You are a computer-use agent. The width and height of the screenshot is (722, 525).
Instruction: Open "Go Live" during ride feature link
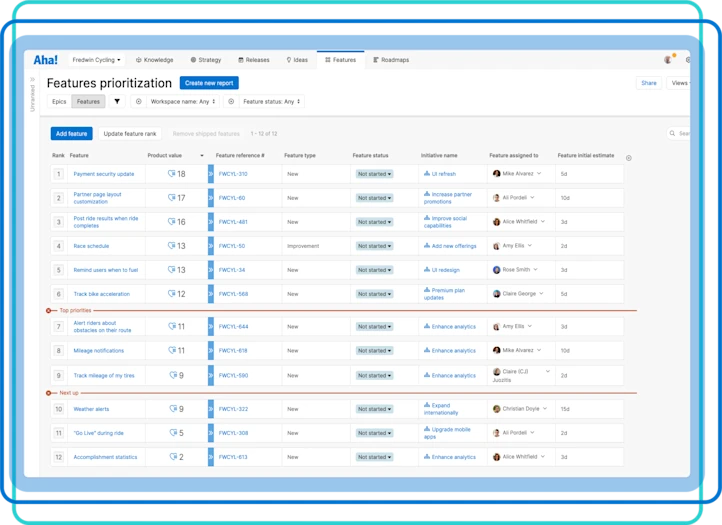click(x=99, y=433)
